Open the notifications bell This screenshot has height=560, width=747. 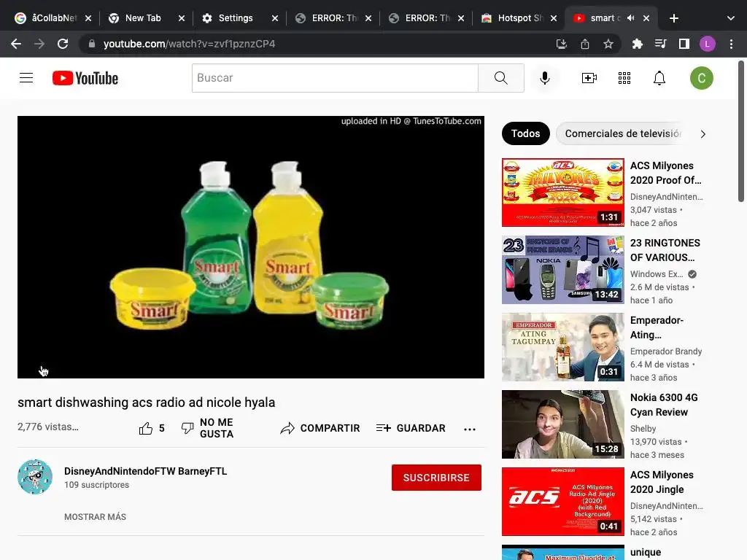point(659,77)
